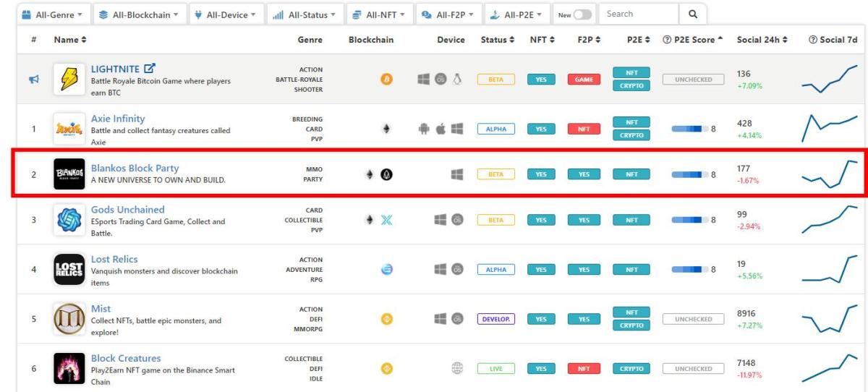Open the All-Status filter dropdown
The height and width of the screenshot is (392, 868).
pos(304,14)
